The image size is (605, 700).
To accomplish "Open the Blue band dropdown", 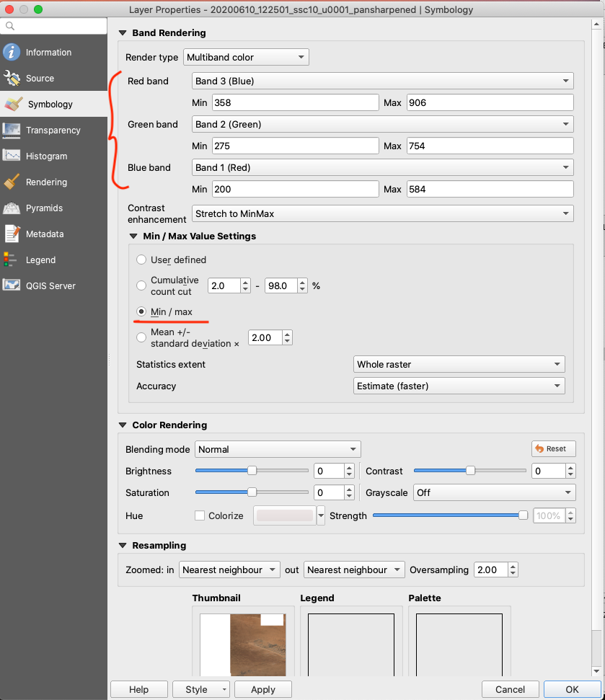I will [x=383, y=167].
